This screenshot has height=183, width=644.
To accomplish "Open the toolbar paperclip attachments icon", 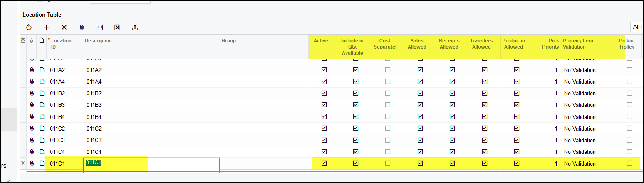I will 82,27.
